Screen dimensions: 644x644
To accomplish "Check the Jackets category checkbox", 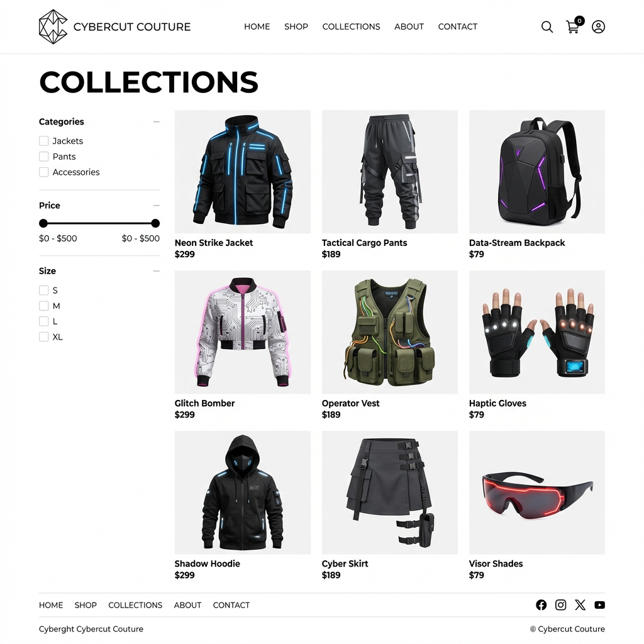I will (x=44, y=141).
